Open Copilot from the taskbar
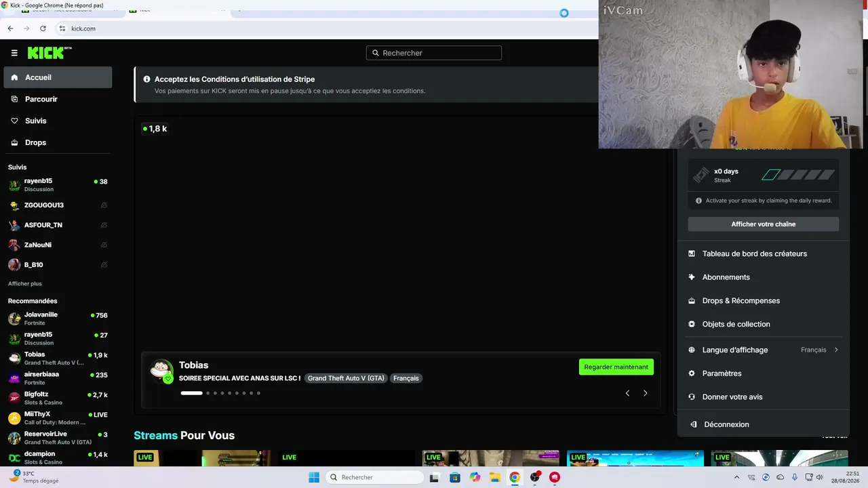Viewport: 868px width, 488px height. 475,477
